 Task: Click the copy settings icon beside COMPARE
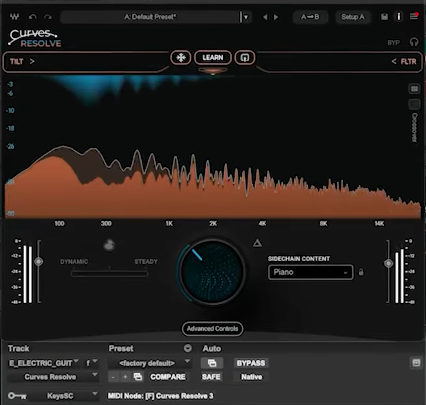[138, 377]
